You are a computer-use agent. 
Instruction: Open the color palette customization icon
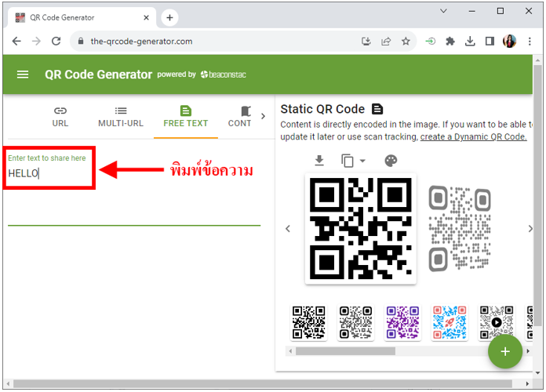click(391, 161)
